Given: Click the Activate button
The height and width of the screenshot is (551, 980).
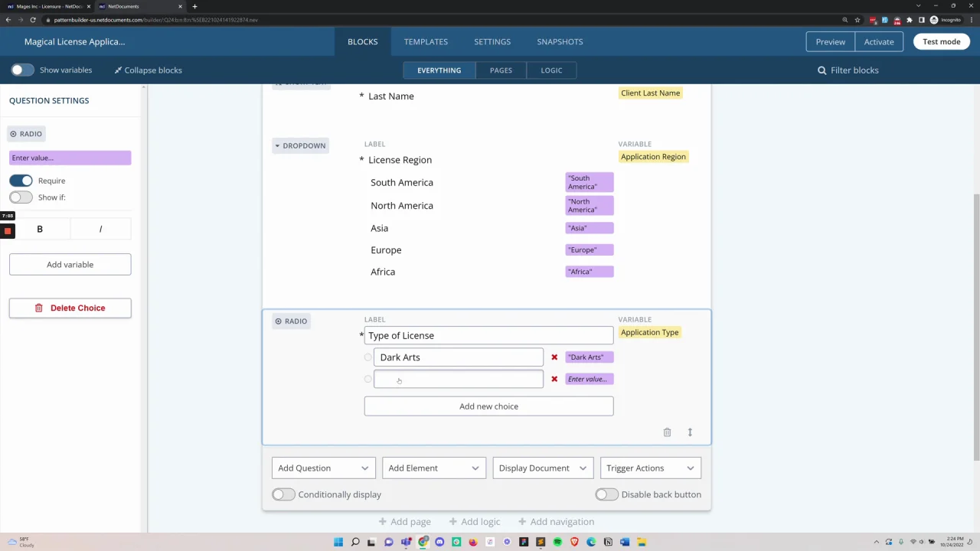Looking at the screenshot, I should click(x=879, y=42).
